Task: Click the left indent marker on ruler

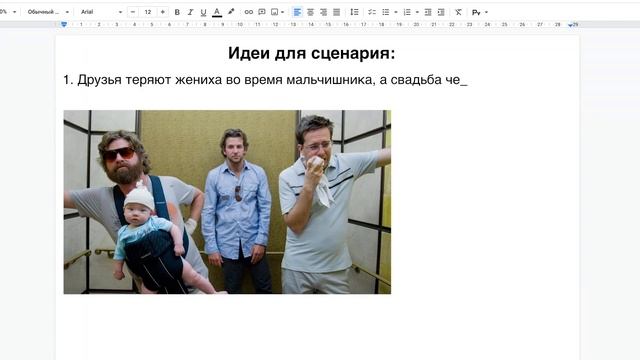Action: 64,24
